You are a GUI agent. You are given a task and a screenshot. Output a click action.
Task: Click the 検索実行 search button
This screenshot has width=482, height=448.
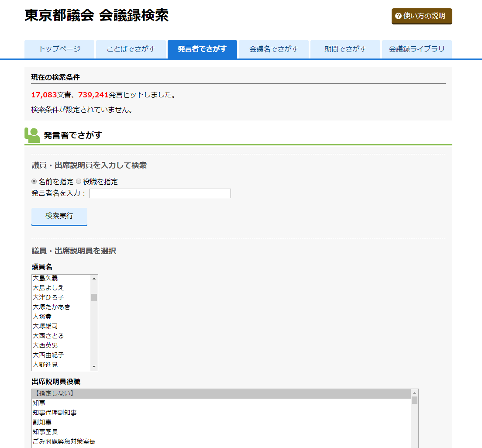(x=59, y=217)
